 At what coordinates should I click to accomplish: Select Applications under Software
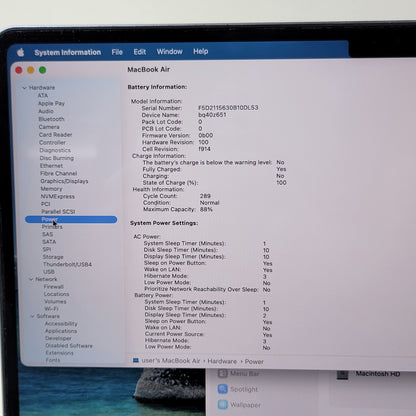[x=61, y=331]
